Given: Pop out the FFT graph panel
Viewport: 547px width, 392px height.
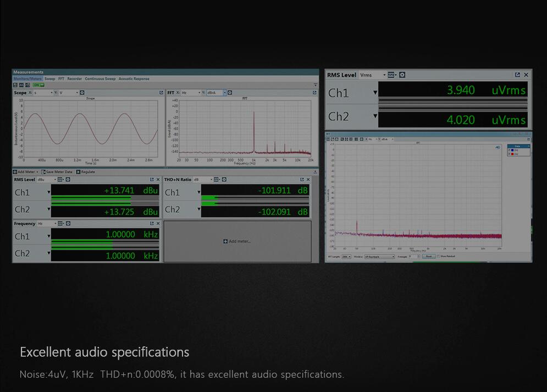Looking at the screenshot, I should tap(314, 93).
